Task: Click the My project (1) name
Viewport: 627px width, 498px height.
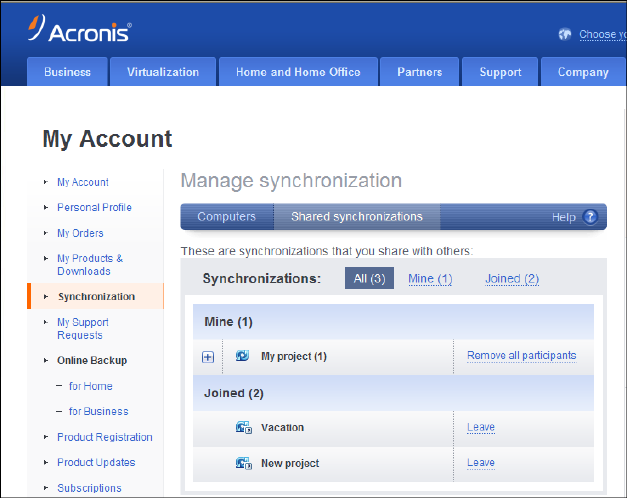Action: pos(294,356)
